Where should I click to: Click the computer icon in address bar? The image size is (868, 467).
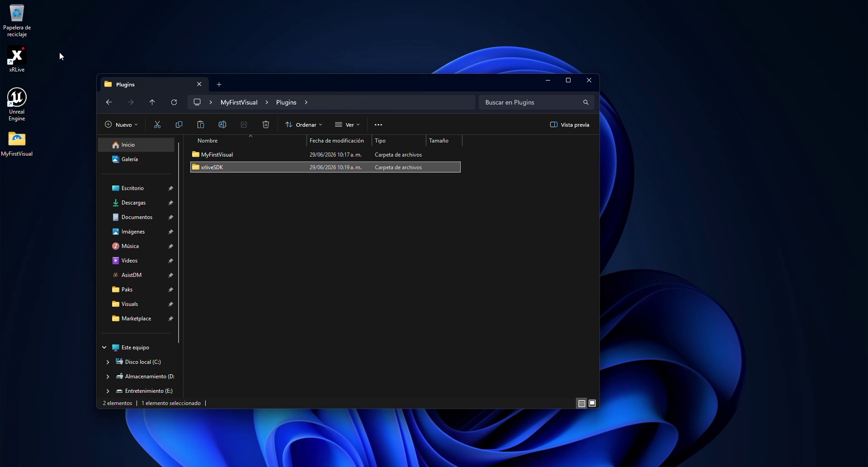(x=197, y=102)
